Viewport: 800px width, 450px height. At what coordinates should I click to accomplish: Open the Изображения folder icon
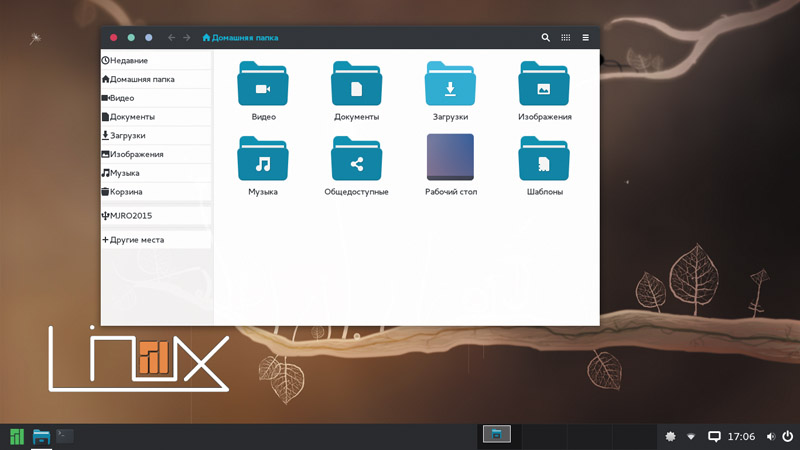pos(544,84)
